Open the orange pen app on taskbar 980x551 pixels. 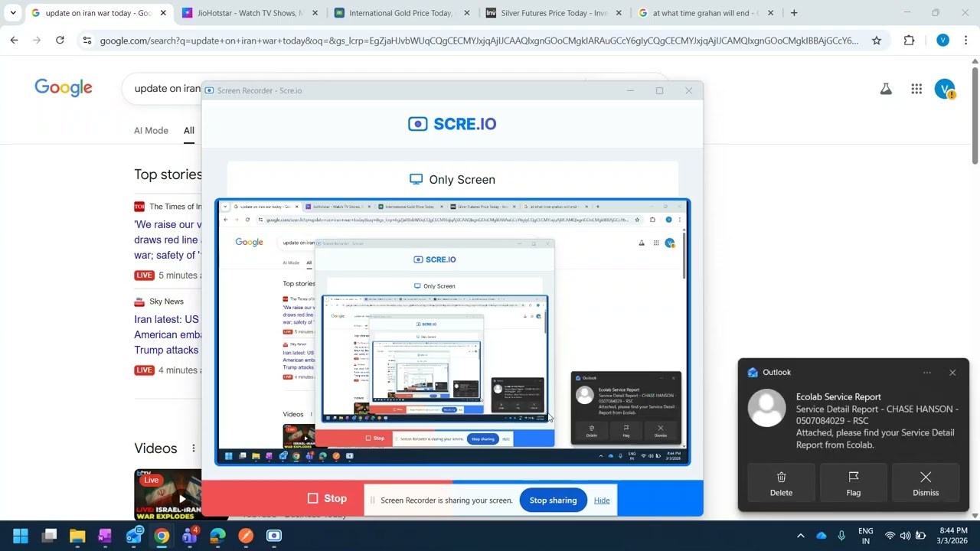pyautogui.click(x=246, y=536)
